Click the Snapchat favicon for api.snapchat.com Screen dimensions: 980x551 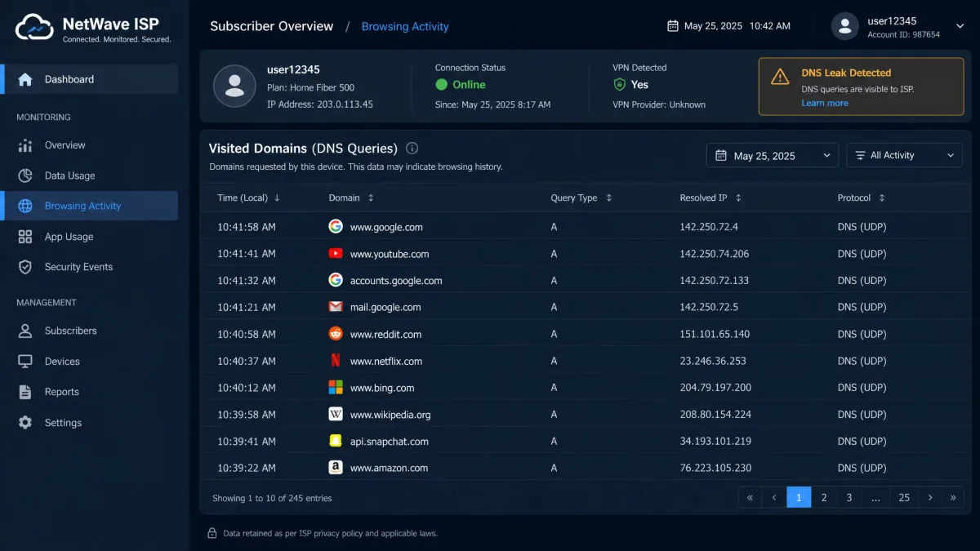pyautogui.click(x=336, y=441)
